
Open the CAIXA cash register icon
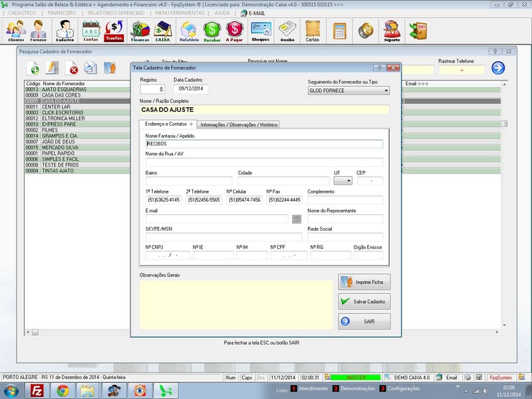(x=162, y=31)
